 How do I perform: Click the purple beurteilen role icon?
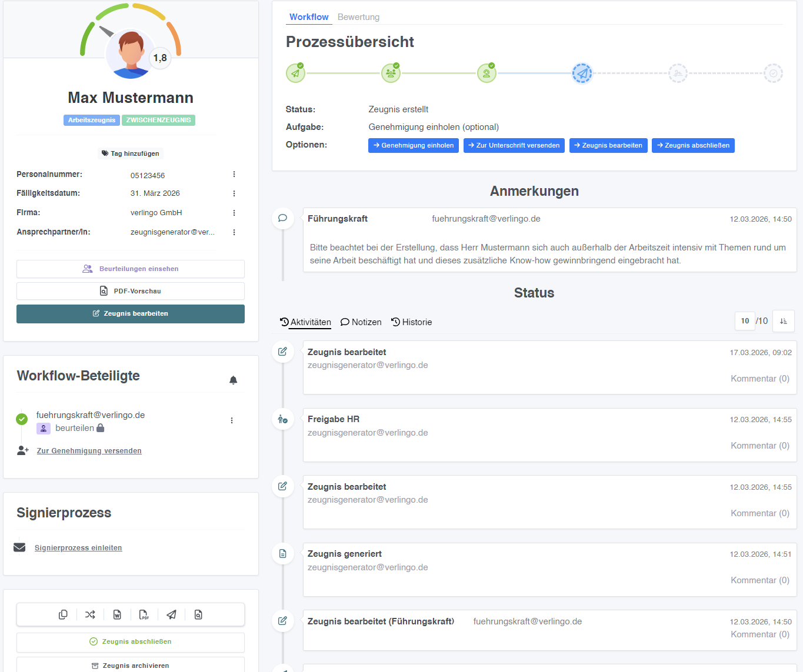click(44, 429)
